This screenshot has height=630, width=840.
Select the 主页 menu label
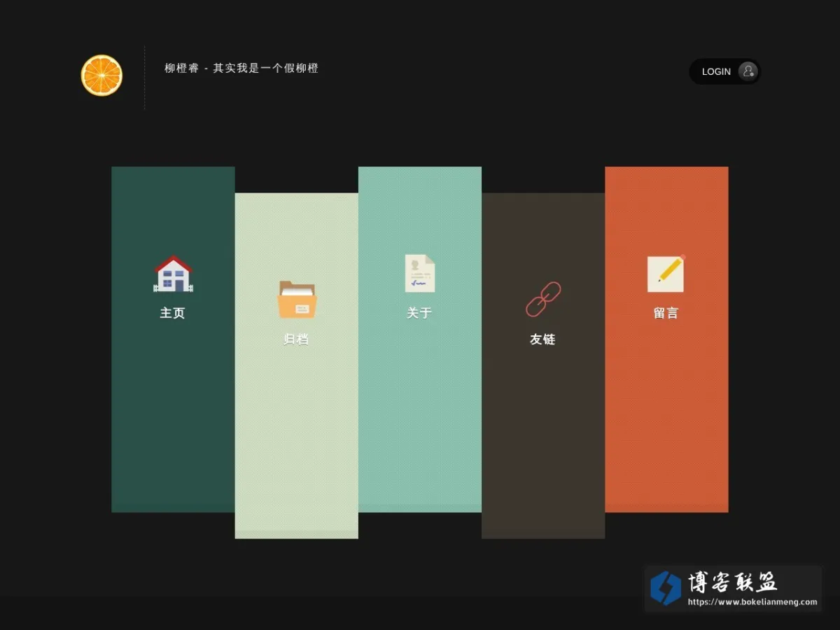coord(173,313)
